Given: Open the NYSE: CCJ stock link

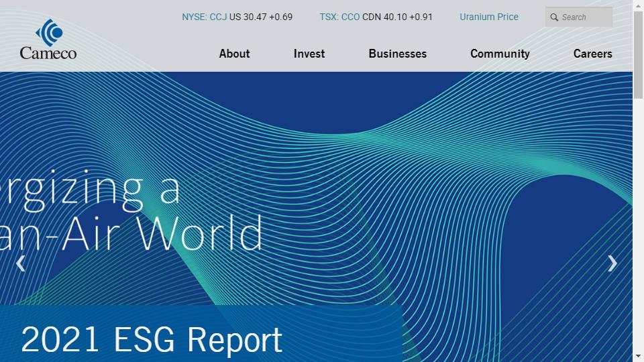Looking at the screenshot, I should pos(204,17).
